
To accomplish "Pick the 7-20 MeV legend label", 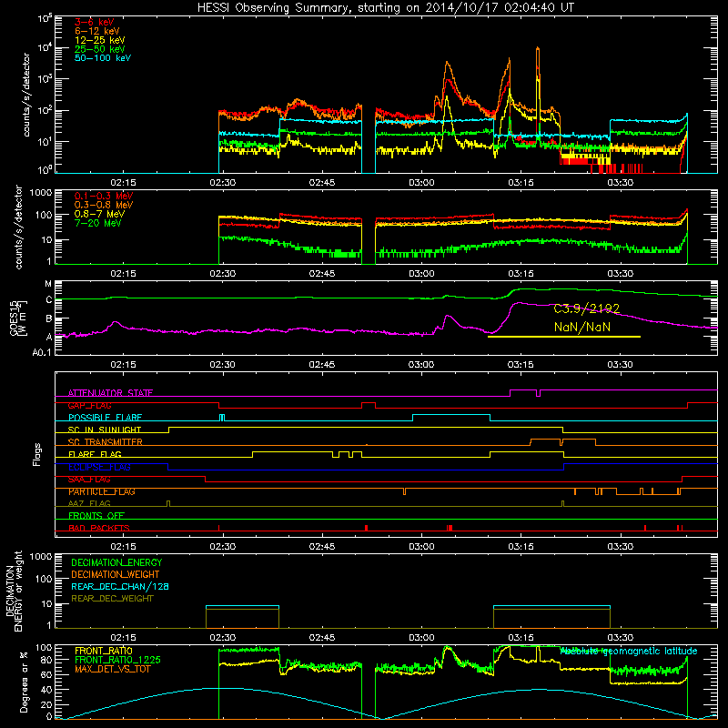I will [x=98, y=223].
